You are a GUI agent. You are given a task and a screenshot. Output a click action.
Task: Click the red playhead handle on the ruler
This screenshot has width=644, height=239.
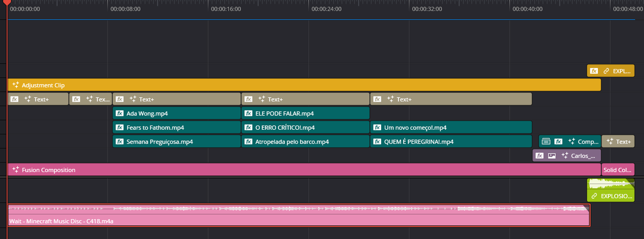tap(7, 3)
